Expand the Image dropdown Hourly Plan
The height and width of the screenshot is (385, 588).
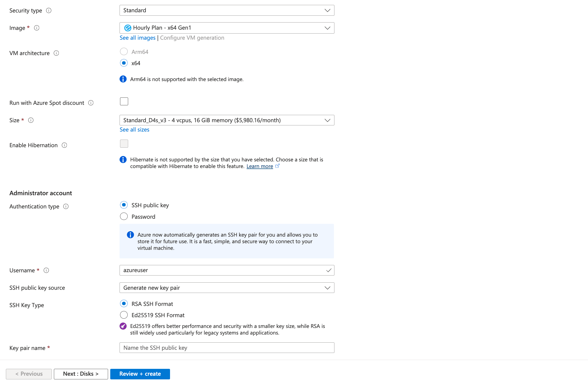click(x=227, y=28)
